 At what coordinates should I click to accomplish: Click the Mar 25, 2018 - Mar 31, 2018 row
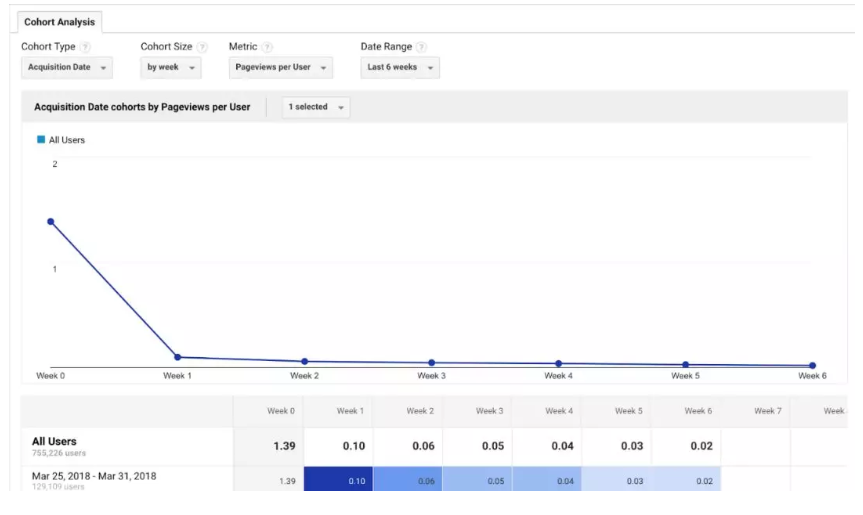pyautogui.click(x=94, y=477)
